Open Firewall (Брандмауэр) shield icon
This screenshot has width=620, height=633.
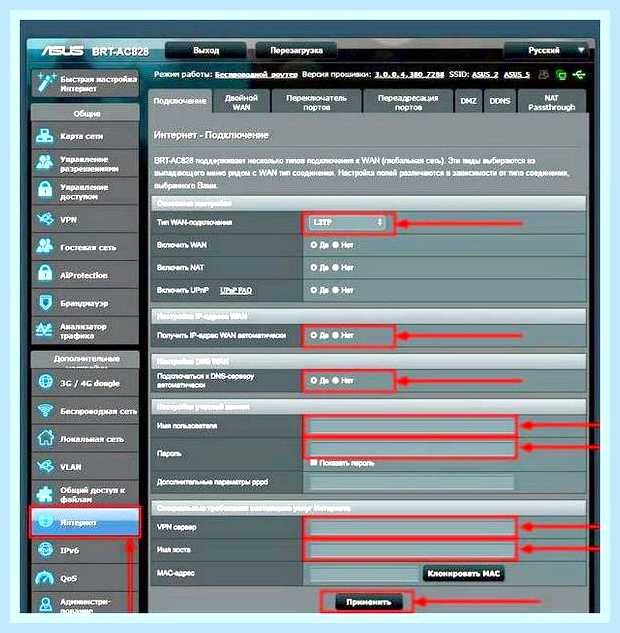45,302
